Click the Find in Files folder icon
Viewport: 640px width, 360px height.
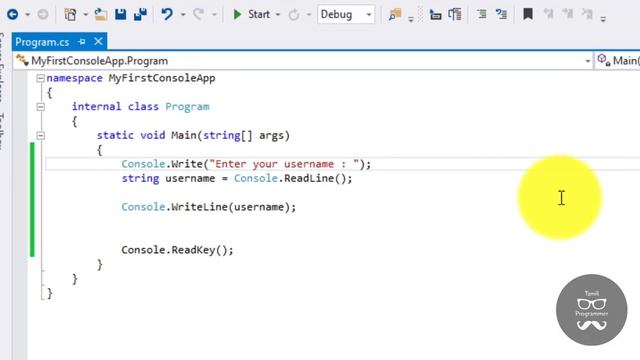click(x=395, y=15)
